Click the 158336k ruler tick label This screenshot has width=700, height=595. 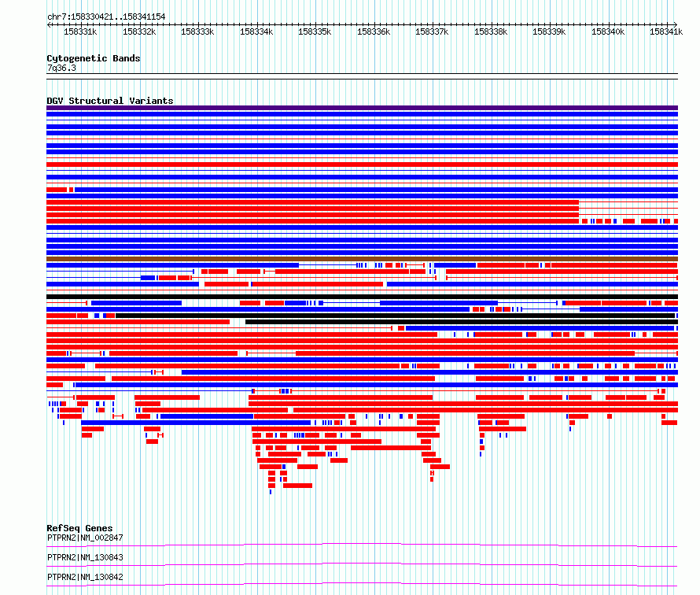pyautogui.click(x=374, y=31)
